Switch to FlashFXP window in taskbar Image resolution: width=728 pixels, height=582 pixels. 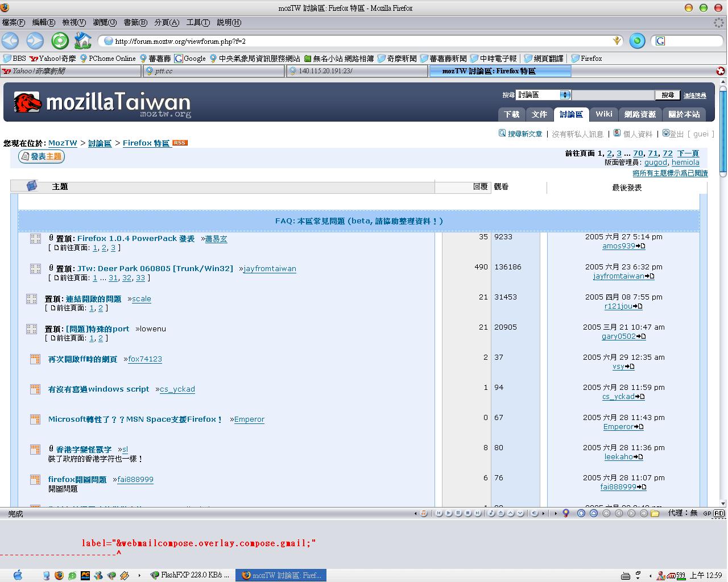click(189, 575)
